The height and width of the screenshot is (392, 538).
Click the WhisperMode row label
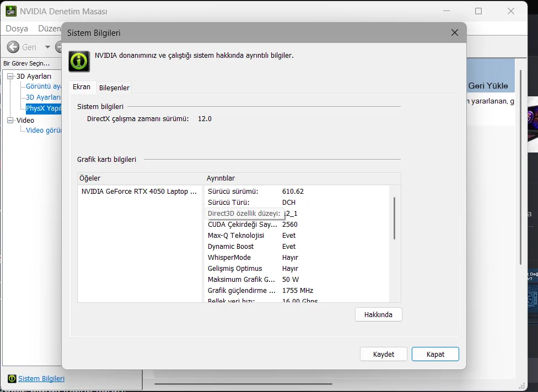coord(229,257)
